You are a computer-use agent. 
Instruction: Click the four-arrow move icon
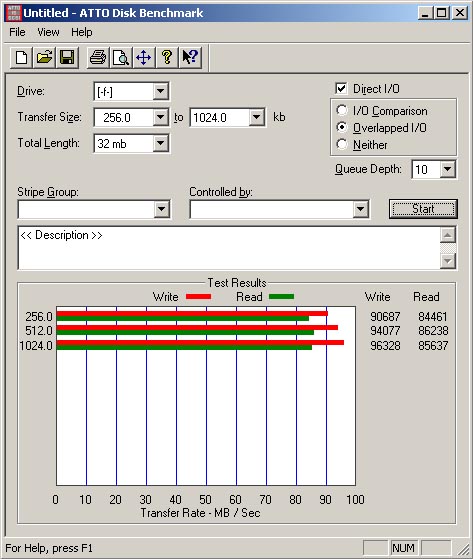144,57
